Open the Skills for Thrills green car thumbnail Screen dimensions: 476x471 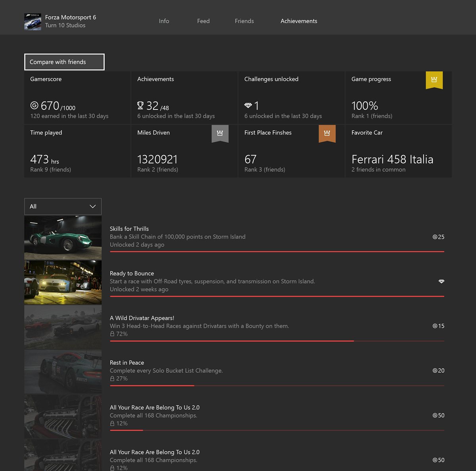pos(63,238)
